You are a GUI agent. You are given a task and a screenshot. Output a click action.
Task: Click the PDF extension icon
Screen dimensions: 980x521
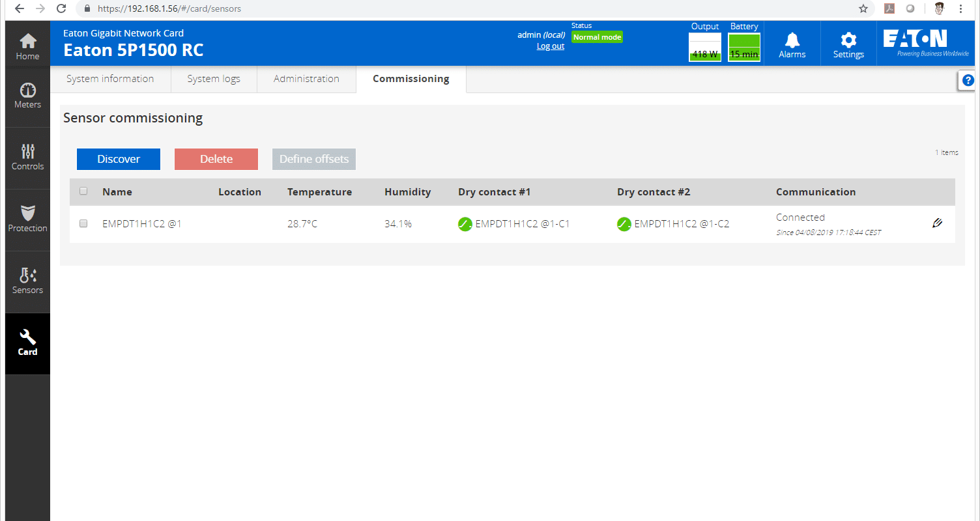pos(889,9)
